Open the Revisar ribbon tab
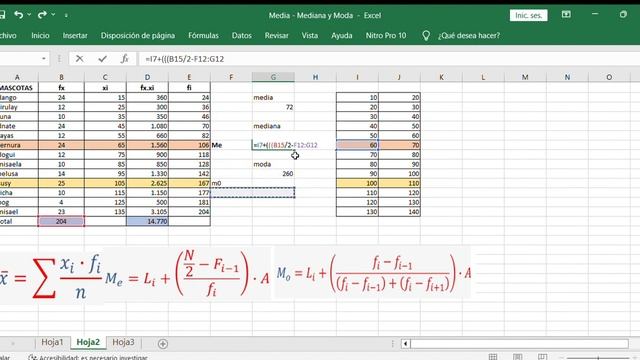This screenshot has width=640, height=360. coord(276,36)
